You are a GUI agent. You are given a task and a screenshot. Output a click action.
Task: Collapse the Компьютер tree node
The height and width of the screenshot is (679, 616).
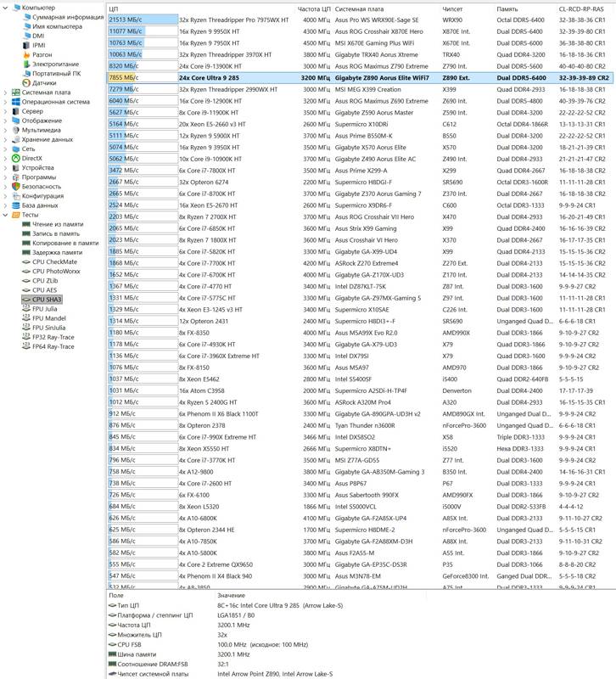click(x=5, y=8)
